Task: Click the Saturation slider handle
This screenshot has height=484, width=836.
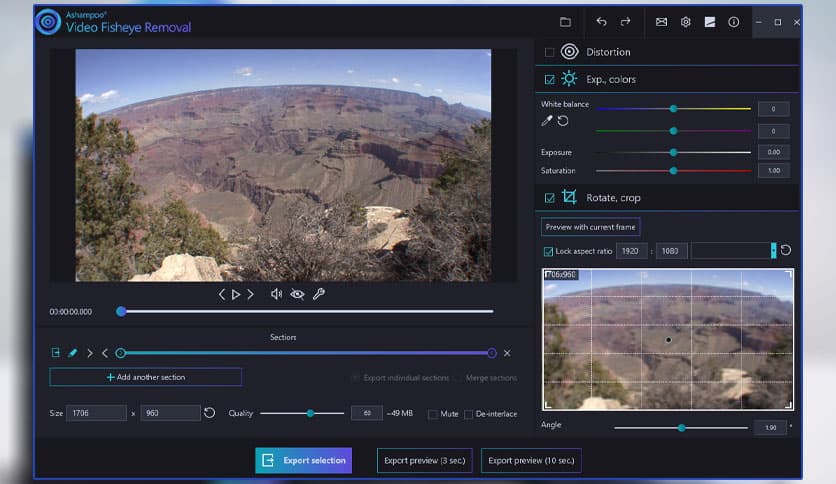Action: pyautogui.click(x=673, y=171)
